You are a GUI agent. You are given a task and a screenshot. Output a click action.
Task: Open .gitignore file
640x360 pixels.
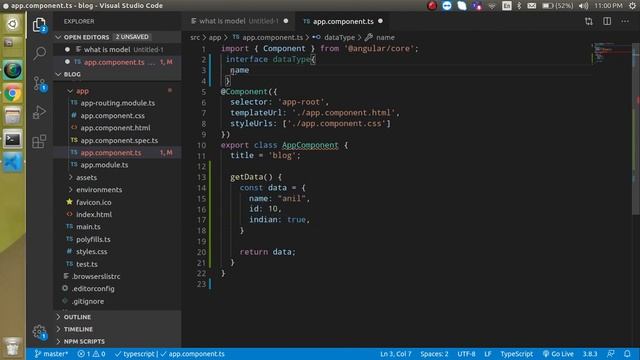click(x=118, y=302)
